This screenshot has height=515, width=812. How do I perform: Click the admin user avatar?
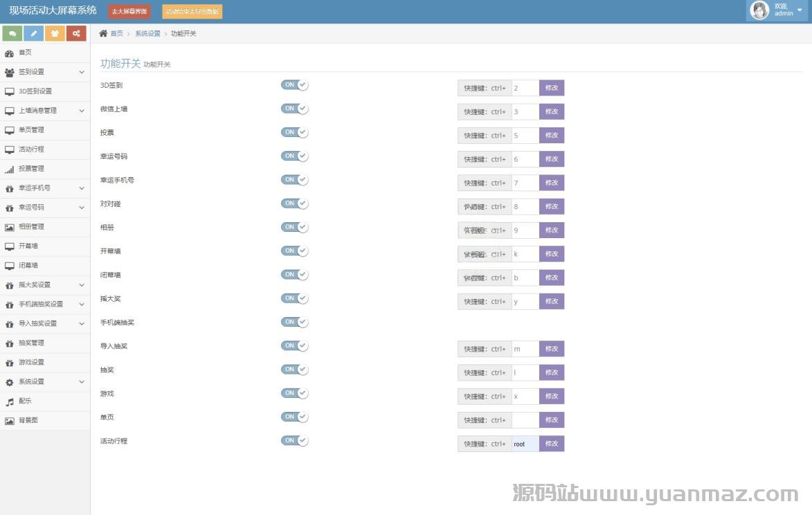click(759, 10)
